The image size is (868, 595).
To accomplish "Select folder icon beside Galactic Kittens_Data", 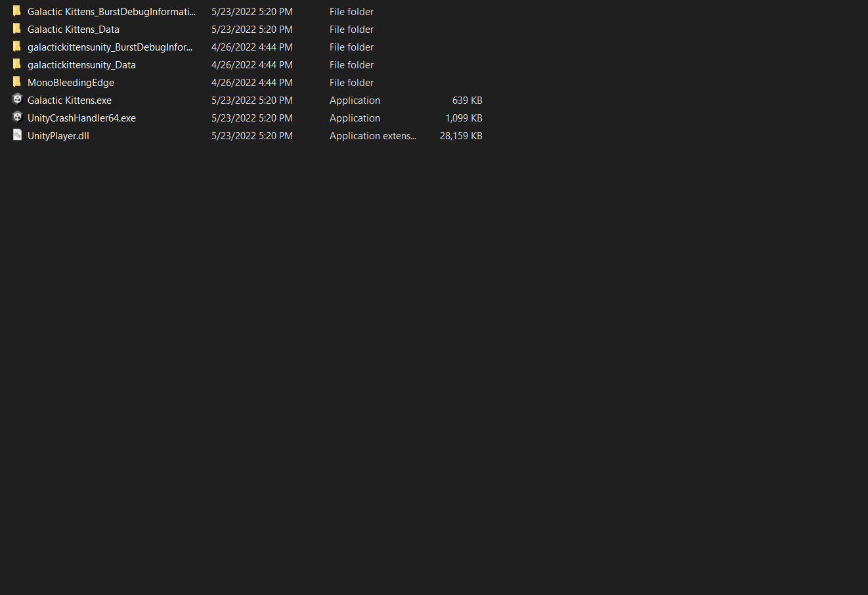I will tap(17, 29).
